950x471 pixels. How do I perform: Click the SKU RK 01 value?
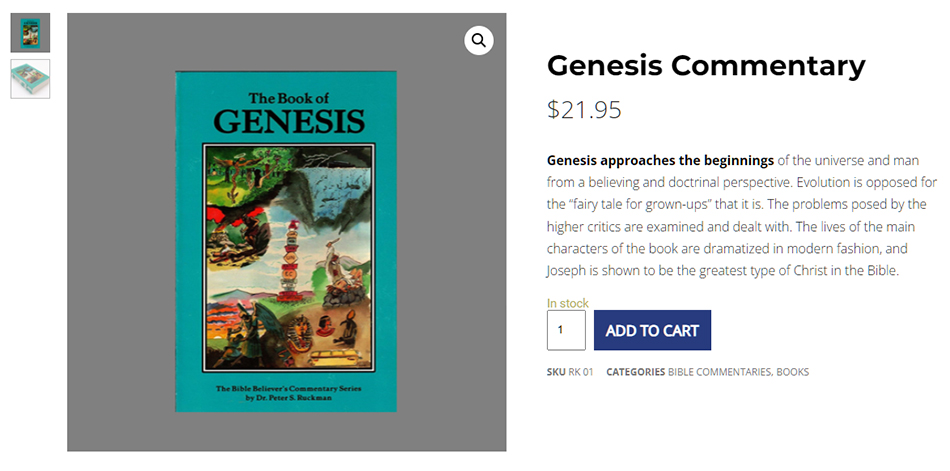coord(581,372)
